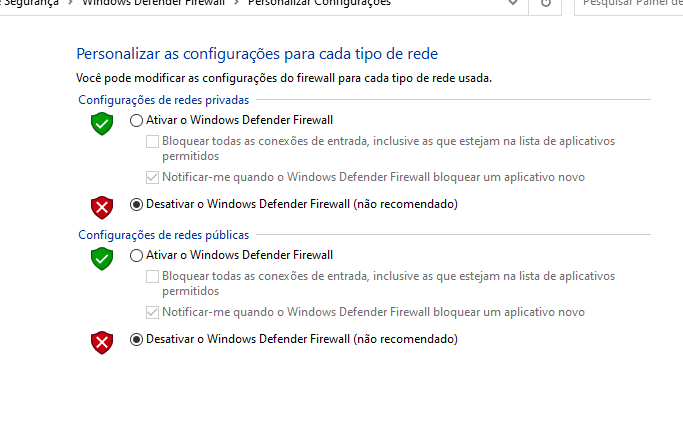The height and width of the screenshot is (447, 683).
Task: Click Personalizar Configurações breadcrumb item
Action: tap(319, 3)
